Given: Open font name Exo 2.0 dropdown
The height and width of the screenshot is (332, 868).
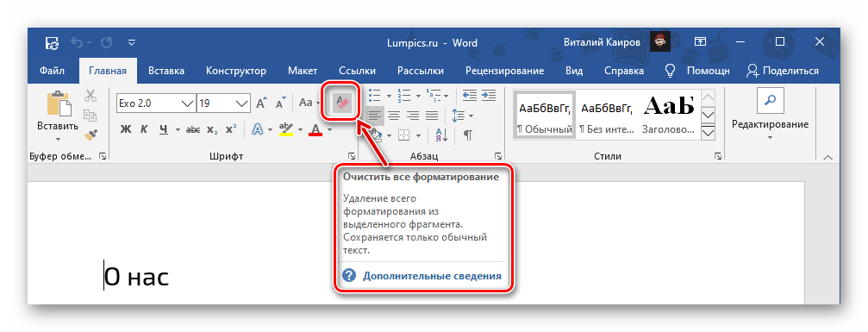Looking at the screenshot, I should tap(188, 103).
